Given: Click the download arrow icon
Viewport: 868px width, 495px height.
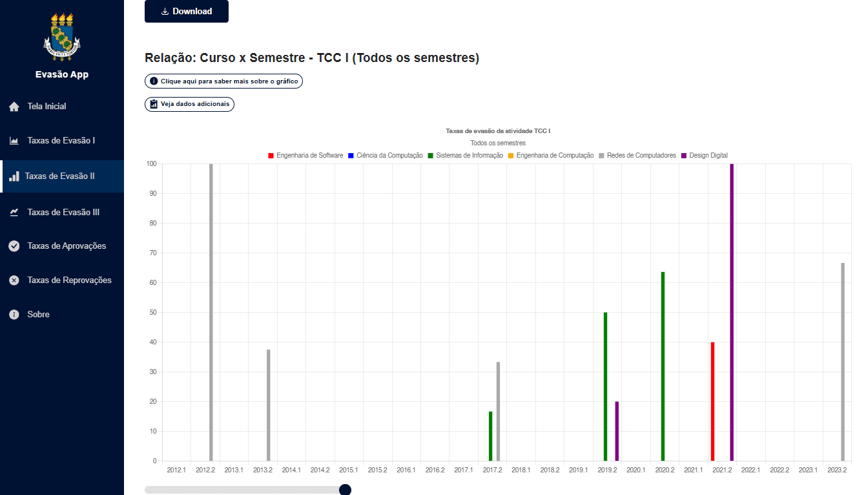Looking at the screenshot, I should [165, 11].
